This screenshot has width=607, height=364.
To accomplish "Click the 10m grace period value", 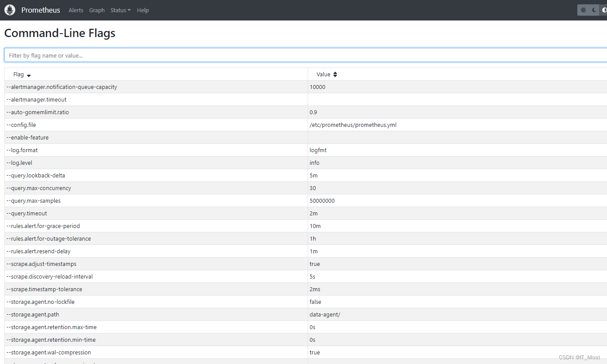I will pyautogui.click(x=315, y=226).
